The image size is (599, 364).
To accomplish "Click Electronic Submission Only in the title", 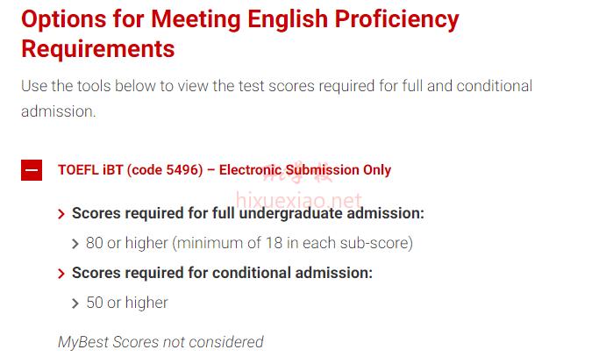I will 305,169.
